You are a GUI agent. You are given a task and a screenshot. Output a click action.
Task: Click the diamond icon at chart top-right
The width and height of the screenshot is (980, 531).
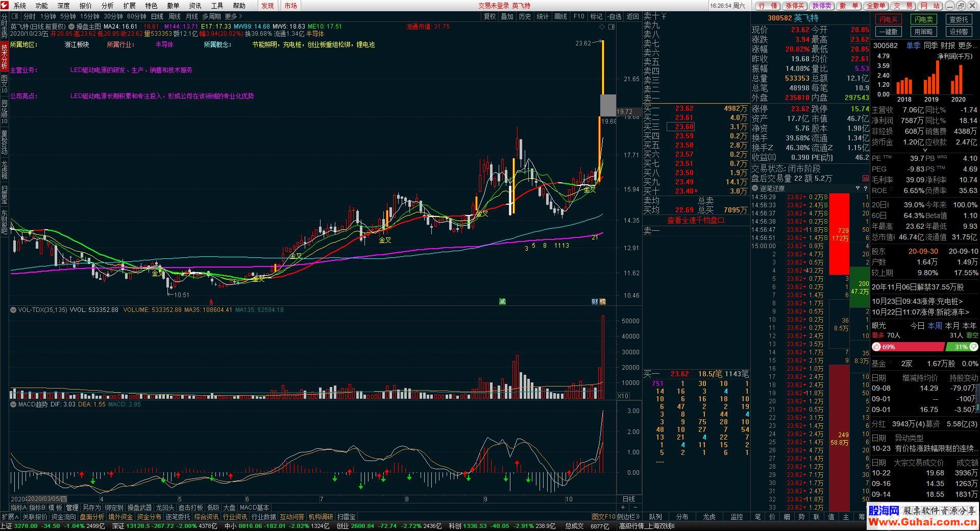[x=602, y=27]
